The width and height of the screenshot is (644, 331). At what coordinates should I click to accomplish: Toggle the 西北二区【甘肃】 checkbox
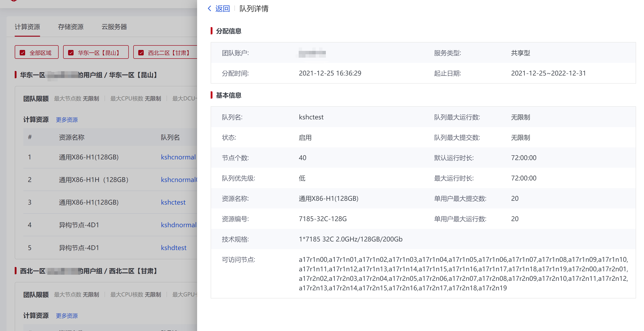tap(141, 53)
